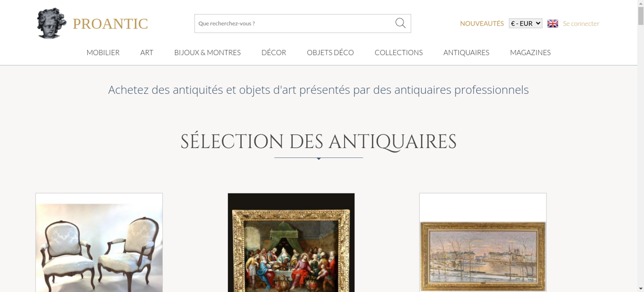Click the page vertical scrollbar thumb
This screenshot has width=644, height=292.
tap(641, 15)
